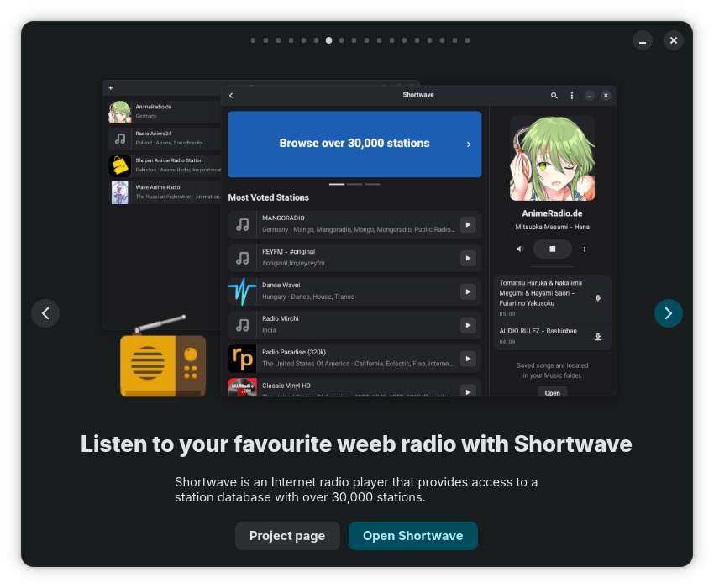The height and width of the screenshot is (588, 714).
Task: Click the Open Shortwave button
Action: tap(412, 536)
